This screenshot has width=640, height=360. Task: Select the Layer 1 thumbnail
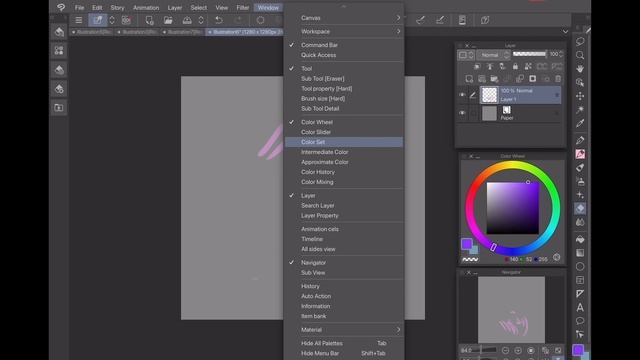(489, 95)
